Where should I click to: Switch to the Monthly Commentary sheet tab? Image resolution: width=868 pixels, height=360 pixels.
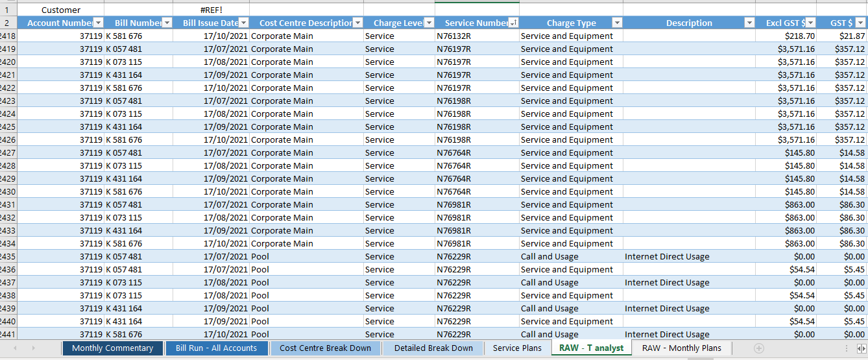point(113,348)
